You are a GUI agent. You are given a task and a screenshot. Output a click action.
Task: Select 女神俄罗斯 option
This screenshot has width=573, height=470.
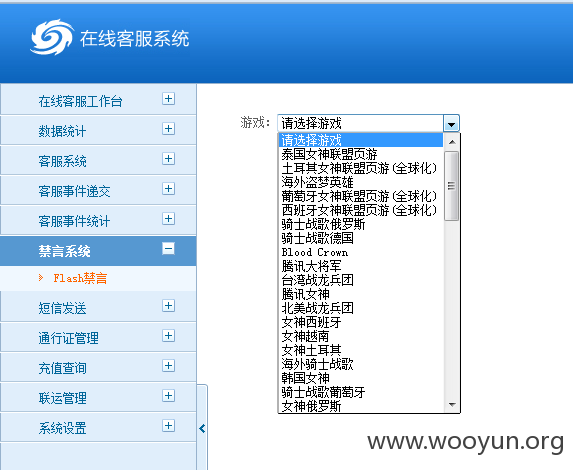coord(361,406)
